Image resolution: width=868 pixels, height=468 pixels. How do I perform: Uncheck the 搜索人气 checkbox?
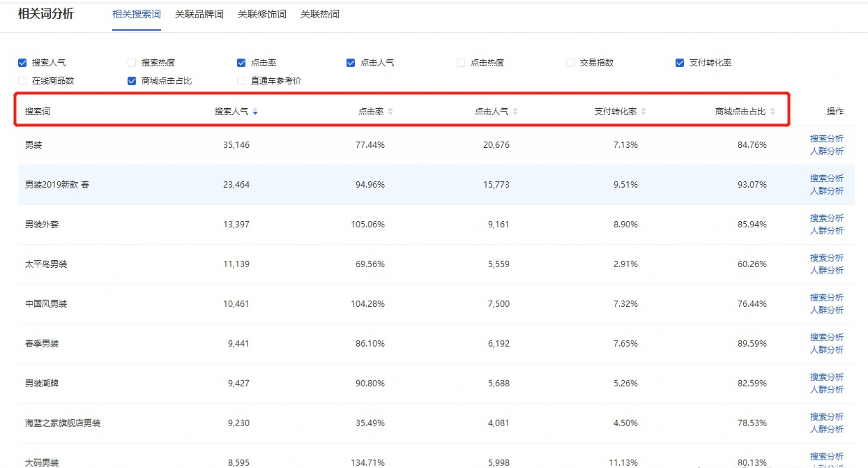[22, 63]
